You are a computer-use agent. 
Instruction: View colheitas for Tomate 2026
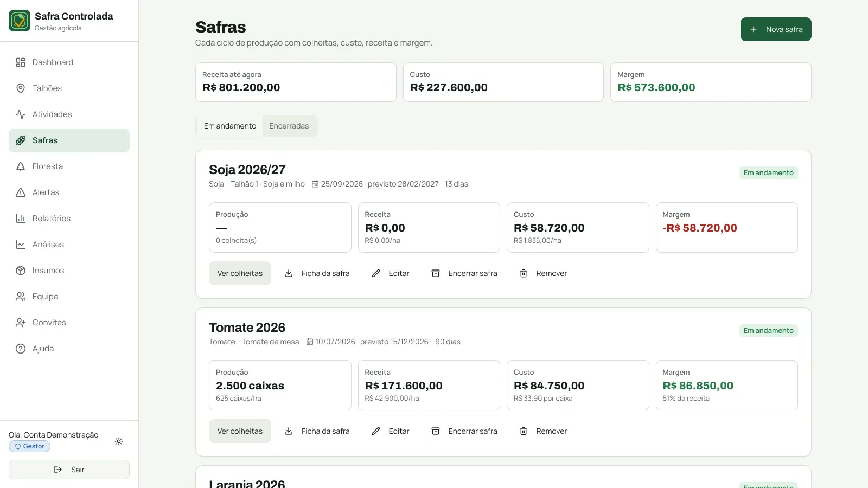click(240, 431)
